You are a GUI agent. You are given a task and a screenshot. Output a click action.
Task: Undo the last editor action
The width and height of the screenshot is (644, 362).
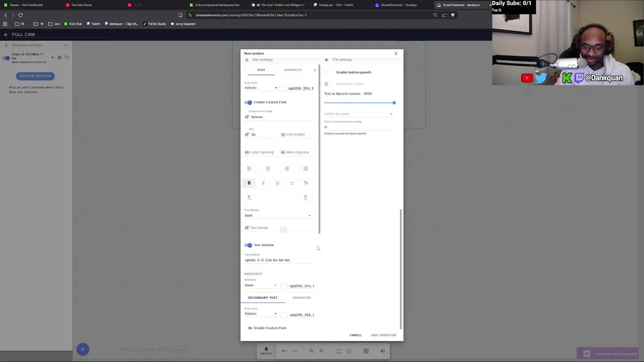point(284,351)
